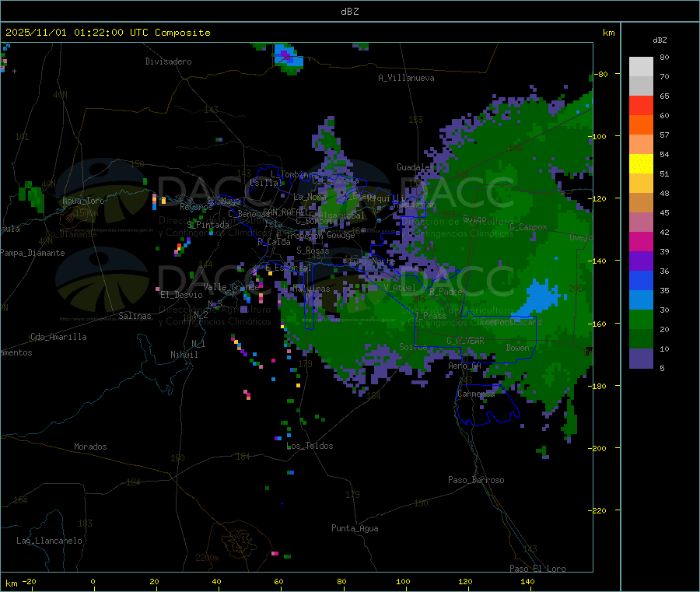The width and height of the screenshot is (700, 592).
Task: Click the -100 km axis tick label
Action: (x=599, y=136)
